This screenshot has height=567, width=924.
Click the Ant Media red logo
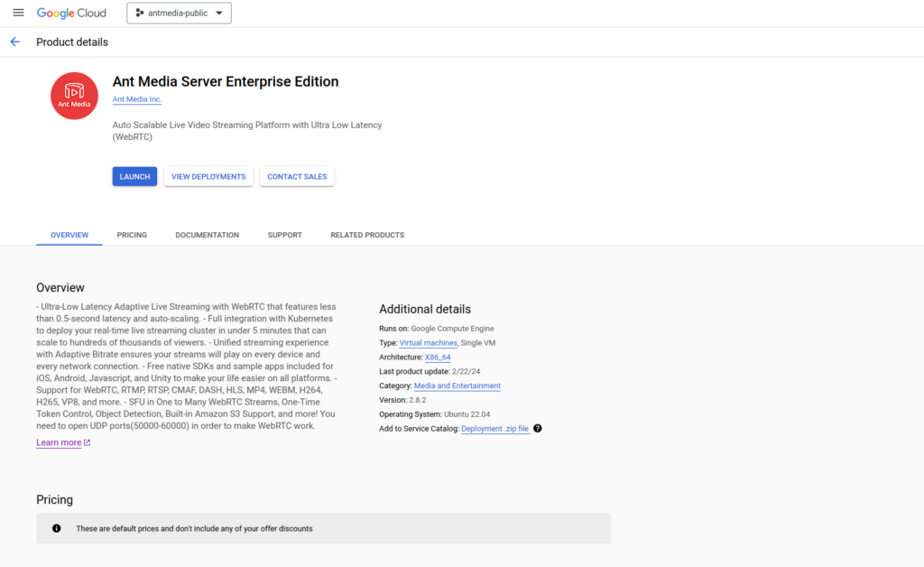(x=74, y=96)
